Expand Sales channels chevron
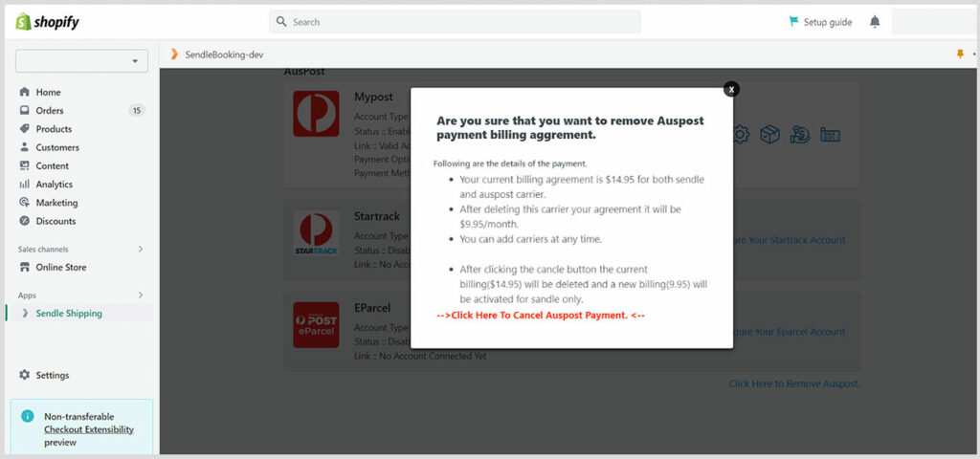Viewport: 980px width, 459px height. (x=141, y=250)
